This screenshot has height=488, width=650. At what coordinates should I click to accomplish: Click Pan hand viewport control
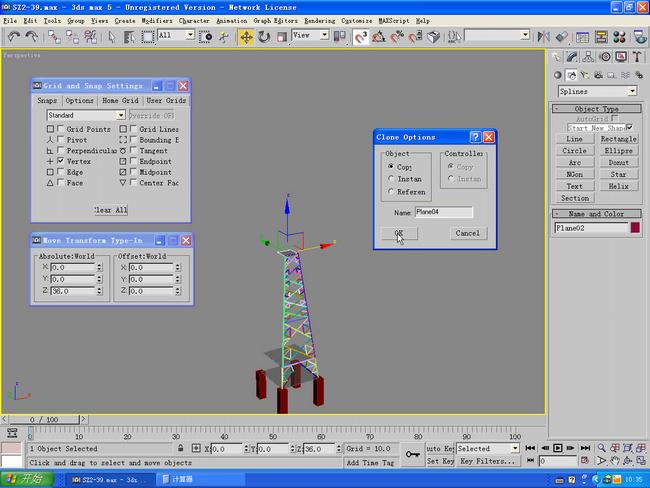click(615, 461)
